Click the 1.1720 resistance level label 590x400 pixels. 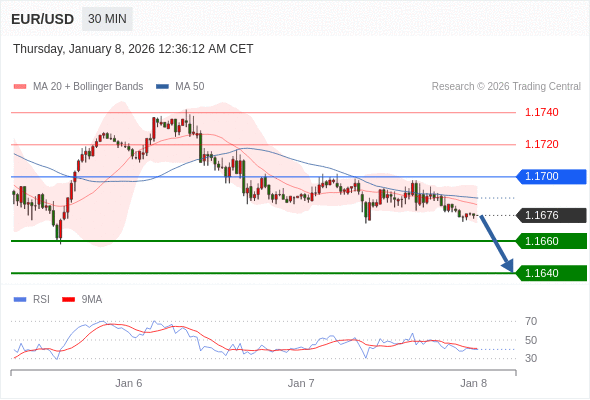coord(542,144)
